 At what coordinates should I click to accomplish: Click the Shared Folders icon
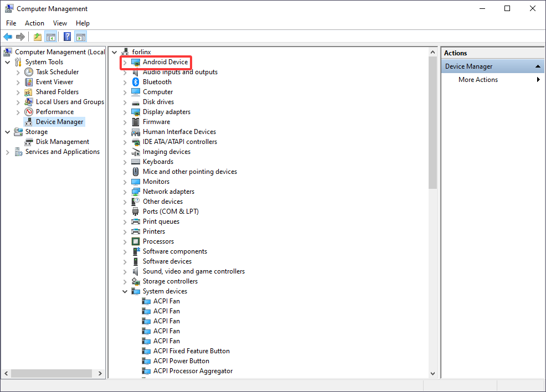pyautogui.click(x=29, y=92)
